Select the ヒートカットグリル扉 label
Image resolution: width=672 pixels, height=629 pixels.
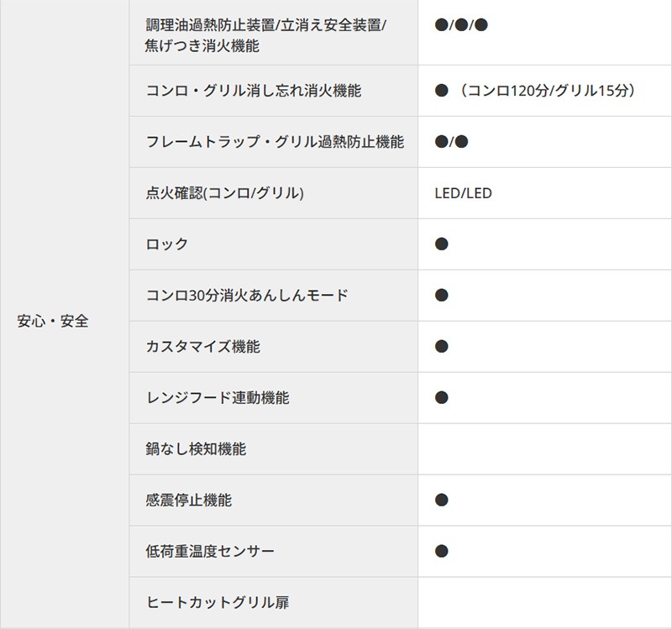click(218, 603)
